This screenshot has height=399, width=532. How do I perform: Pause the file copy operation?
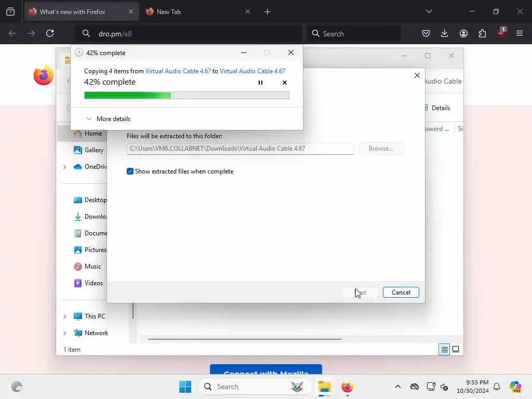pos(260,83)
